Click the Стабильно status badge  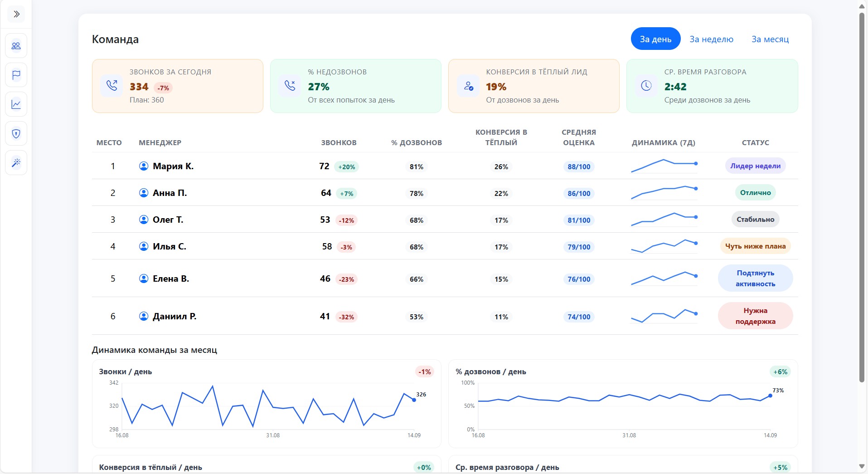(755, 220)
